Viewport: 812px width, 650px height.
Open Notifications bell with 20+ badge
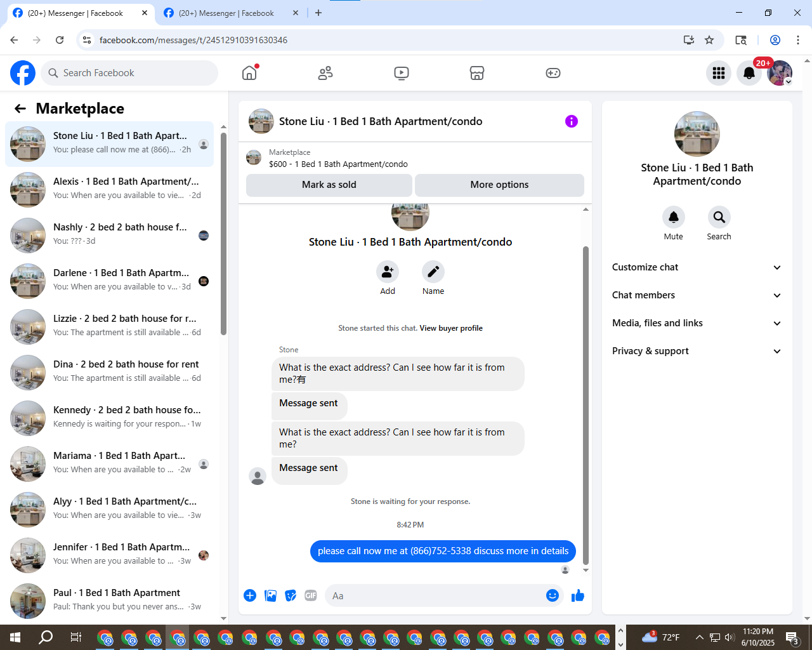[x=749, y=73]
